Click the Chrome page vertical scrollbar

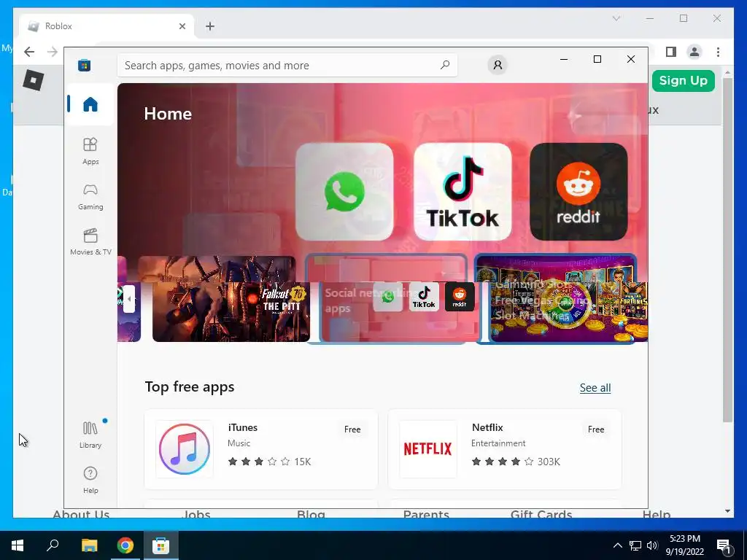click(727, 249)
